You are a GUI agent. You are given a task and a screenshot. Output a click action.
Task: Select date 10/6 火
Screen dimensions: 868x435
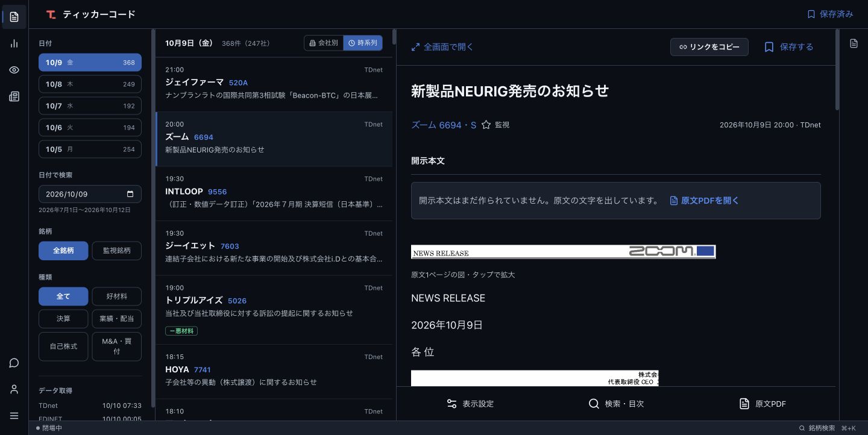(x=90, y=128)
